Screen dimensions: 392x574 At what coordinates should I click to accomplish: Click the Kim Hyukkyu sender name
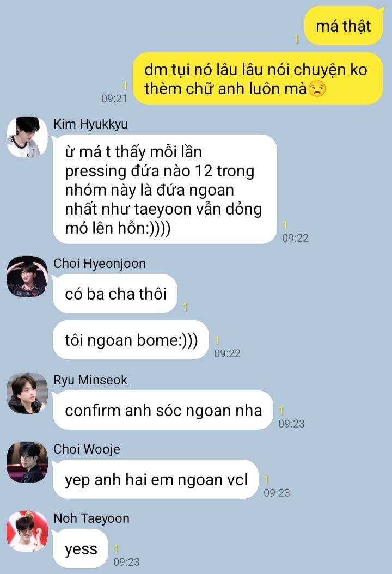(91, 124)
